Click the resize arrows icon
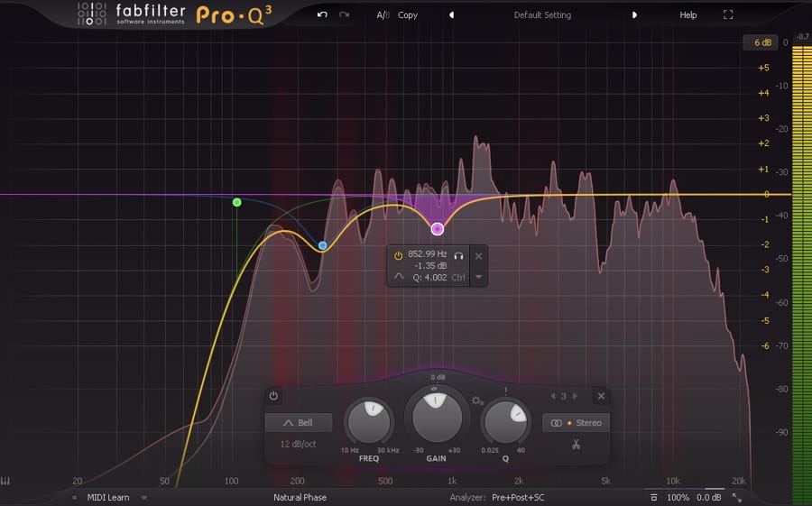Viewport: 812px width, 506px height. (x=736, y=498)
